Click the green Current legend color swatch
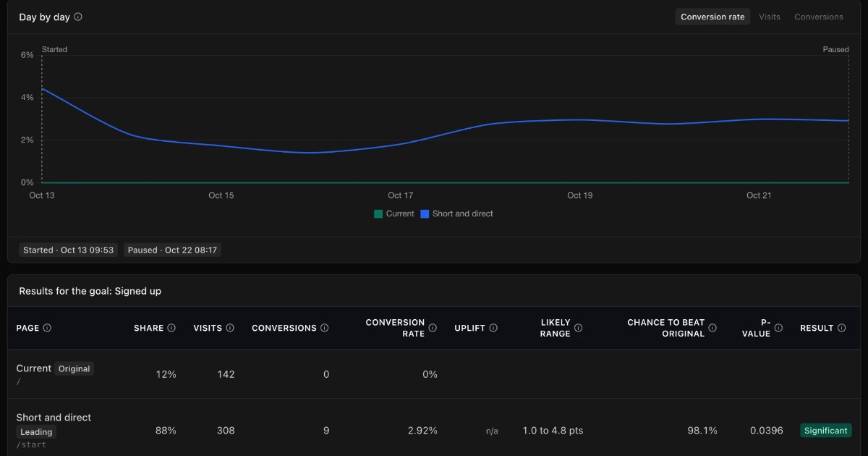Screen dimensions: 868x456 (378, 214)
